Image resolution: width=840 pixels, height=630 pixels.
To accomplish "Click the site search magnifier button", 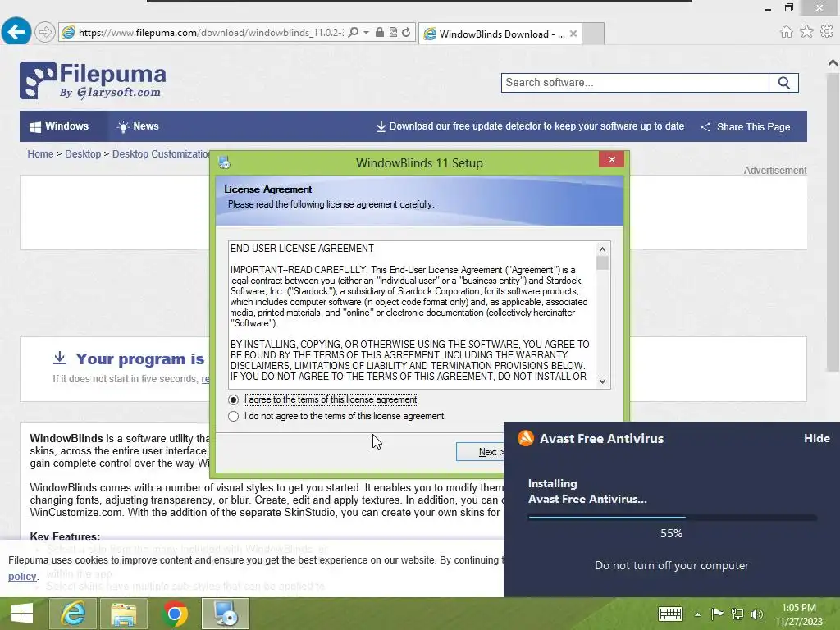I will (x=783, y=83).
